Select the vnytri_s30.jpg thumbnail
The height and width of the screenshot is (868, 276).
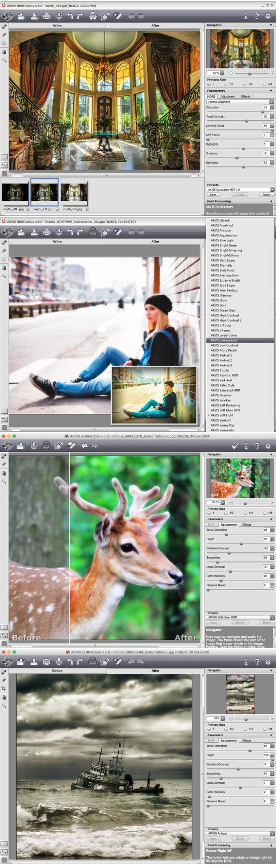pos(45,192)
